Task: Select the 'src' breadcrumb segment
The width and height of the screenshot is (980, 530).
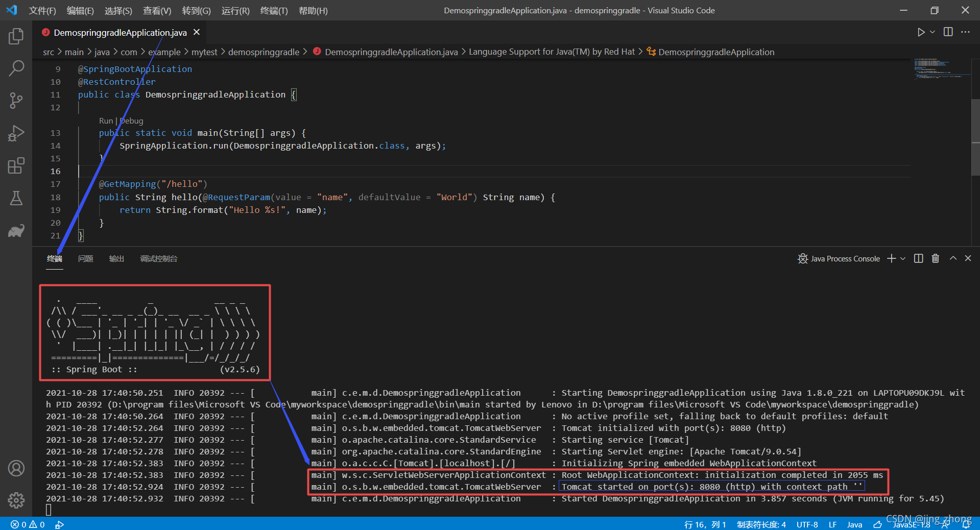Action: coord(49,52)
